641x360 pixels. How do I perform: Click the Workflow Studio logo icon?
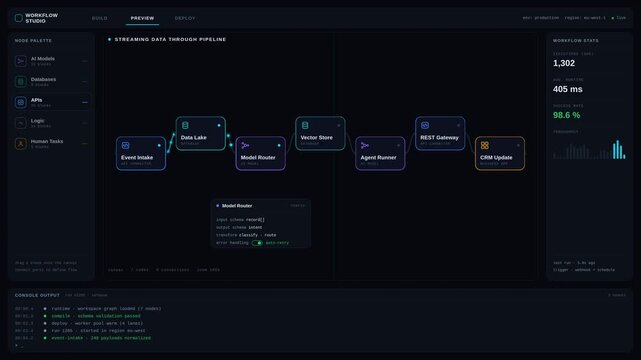(x=18, y=18)
